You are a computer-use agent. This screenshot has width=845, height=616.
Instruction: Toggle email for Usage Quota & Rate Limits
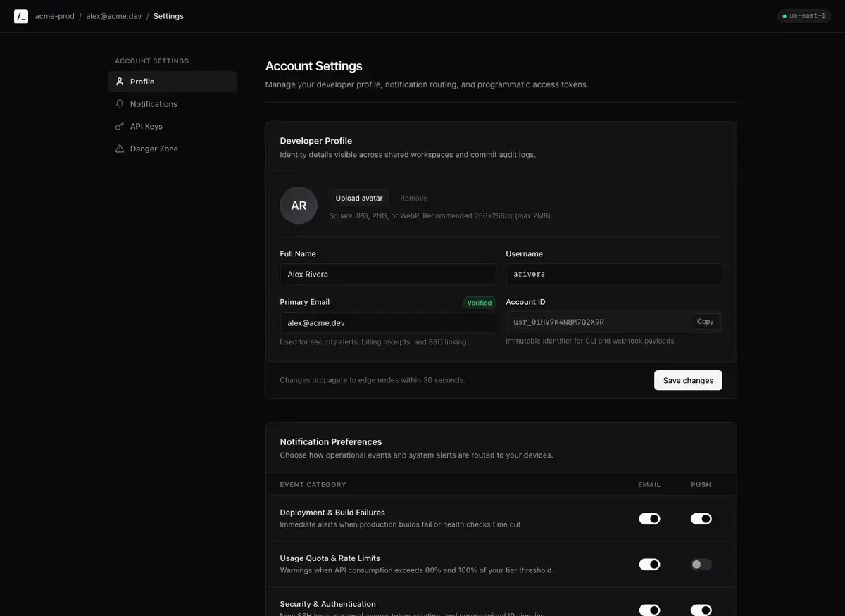649,565
